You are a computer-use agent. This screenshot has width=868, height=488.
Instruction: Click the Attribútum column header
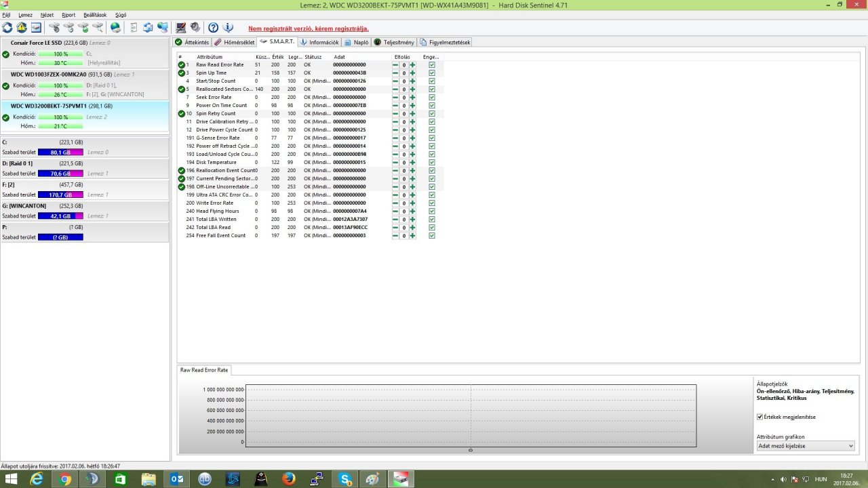pyautogui.click(x=210, y=57)
